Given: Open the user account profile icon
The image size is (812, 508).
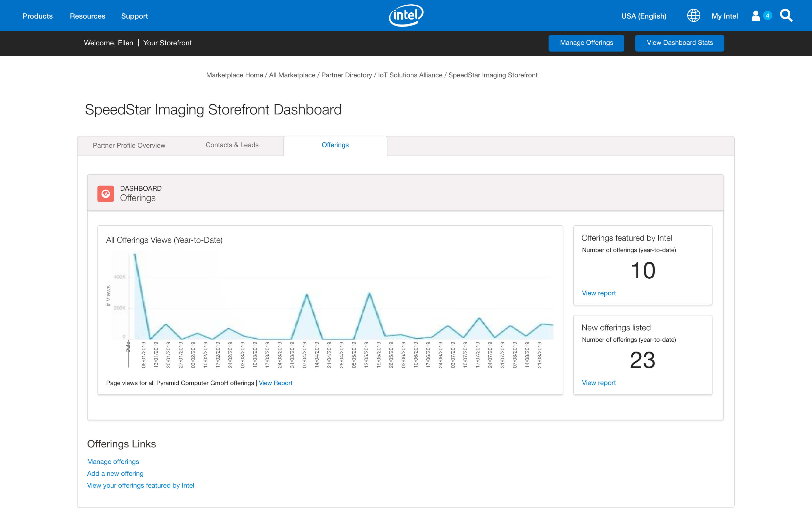Looking at the screenshot, I should 756,16.
